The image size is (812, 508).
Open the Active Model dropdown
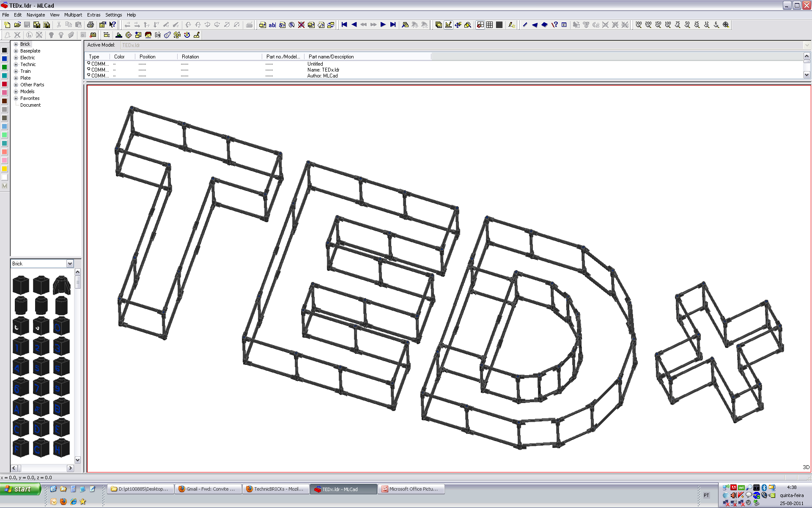807,45
